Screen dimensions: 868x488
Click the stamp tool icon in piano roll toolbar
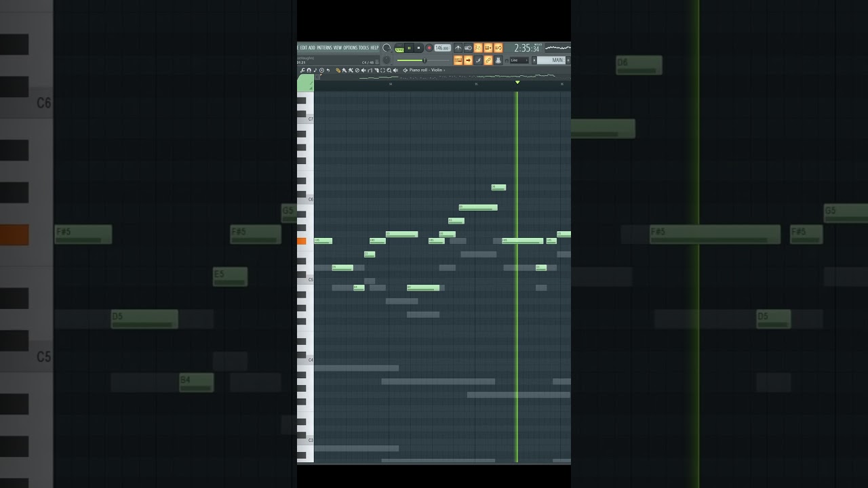(321, 70)
